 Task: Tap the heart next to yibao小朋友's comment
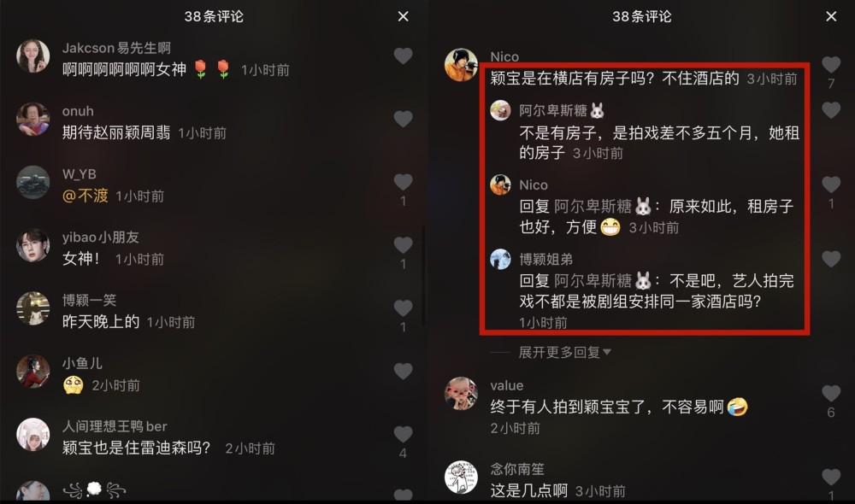[403, 245]
